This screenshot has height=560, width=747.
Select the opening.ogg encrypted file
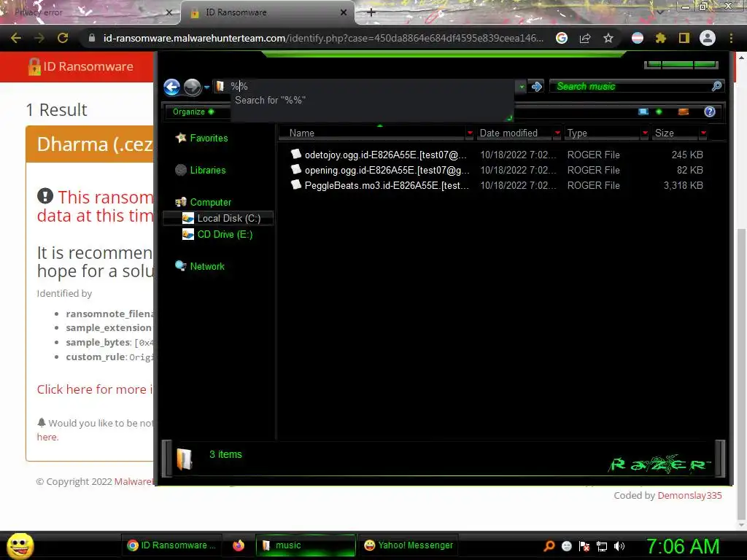pyautogui.click(x=387, y=170)
